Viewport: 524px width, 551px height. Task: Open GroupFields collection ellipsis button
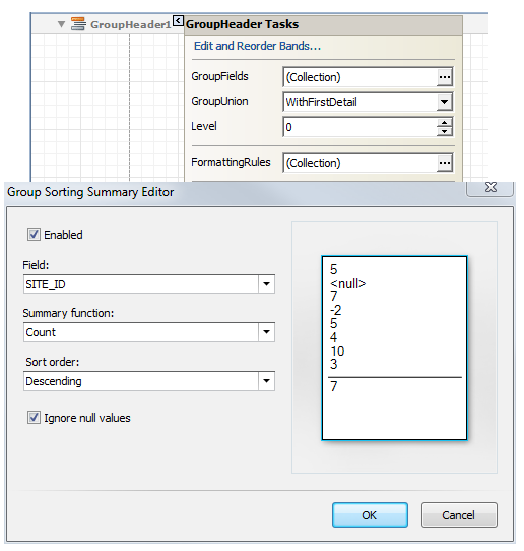[445, 77]
